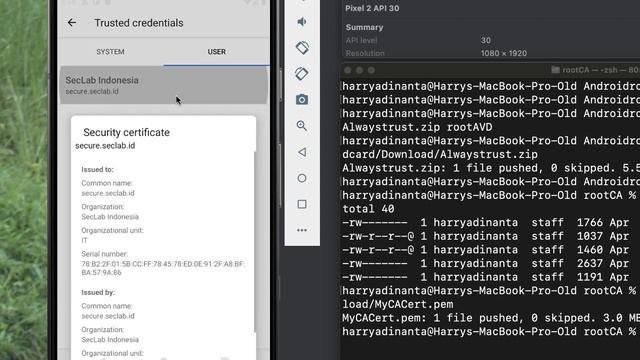This screenshot has height=360, width=640.
Task: Click the API level value 30
Action: 486,40
